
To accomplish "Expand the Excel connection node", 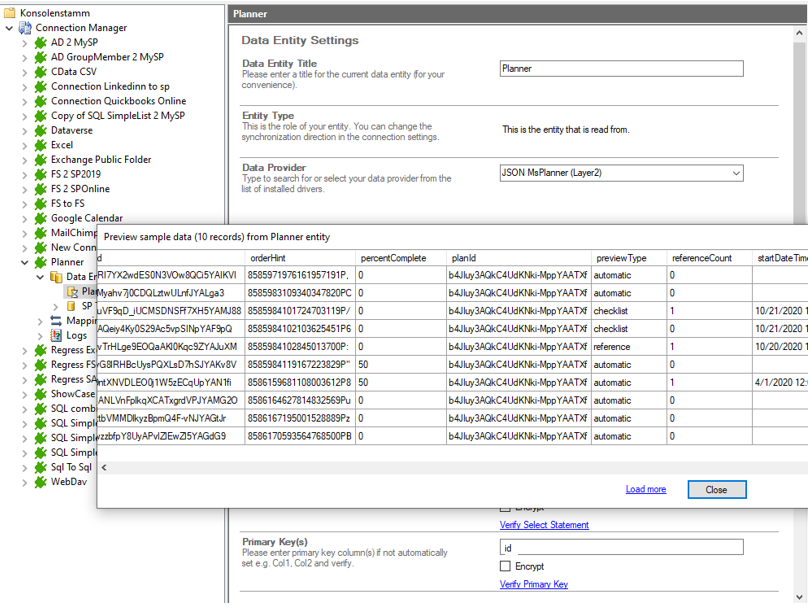I will (25, 145).
